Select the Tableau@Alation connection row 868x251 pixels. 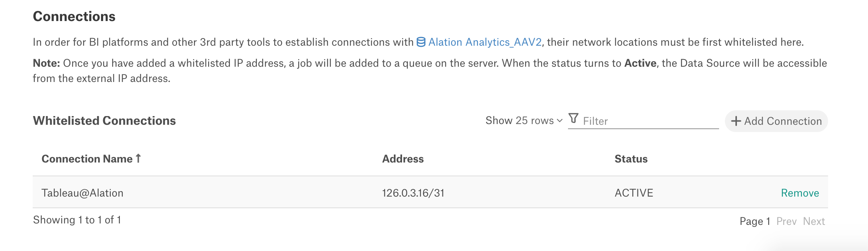click(430, 192)
